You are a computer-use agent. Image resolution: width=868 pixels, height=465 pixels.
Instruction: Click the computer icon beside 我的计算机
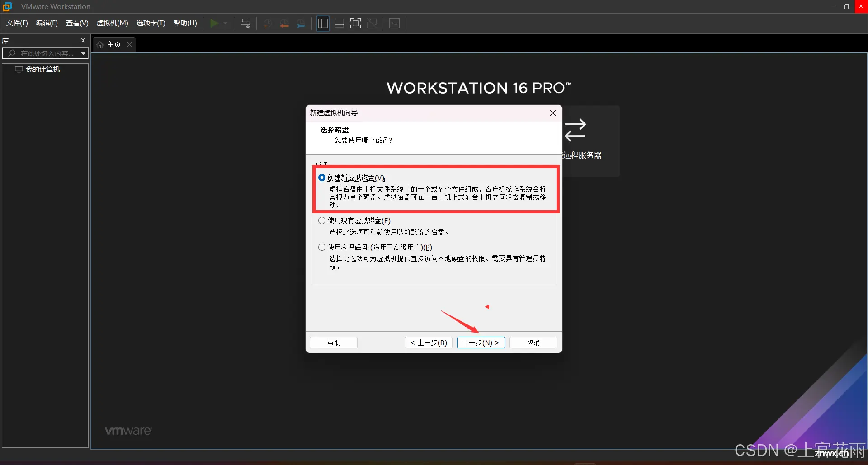[x=19, y=70]
